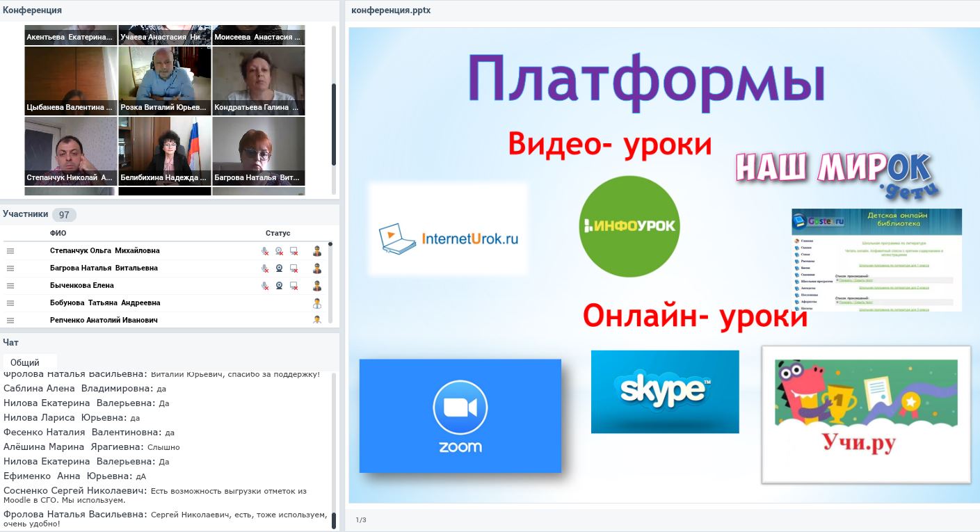Click webcam icon for Багрова Наталья Витальевна
This screenshot has height=532, width=980.
pyautogui.click(x=279, y=268)
